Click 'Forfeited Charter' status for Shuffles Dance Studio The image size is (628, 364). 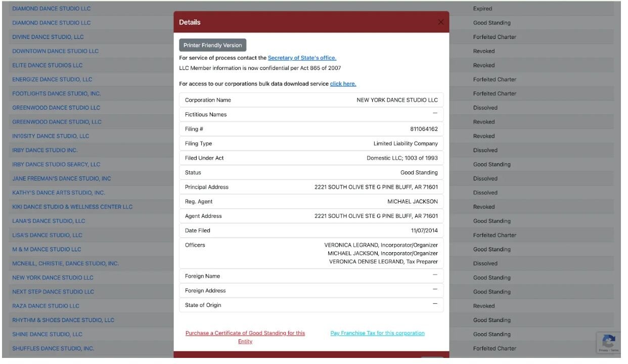(x=495, y=348)
